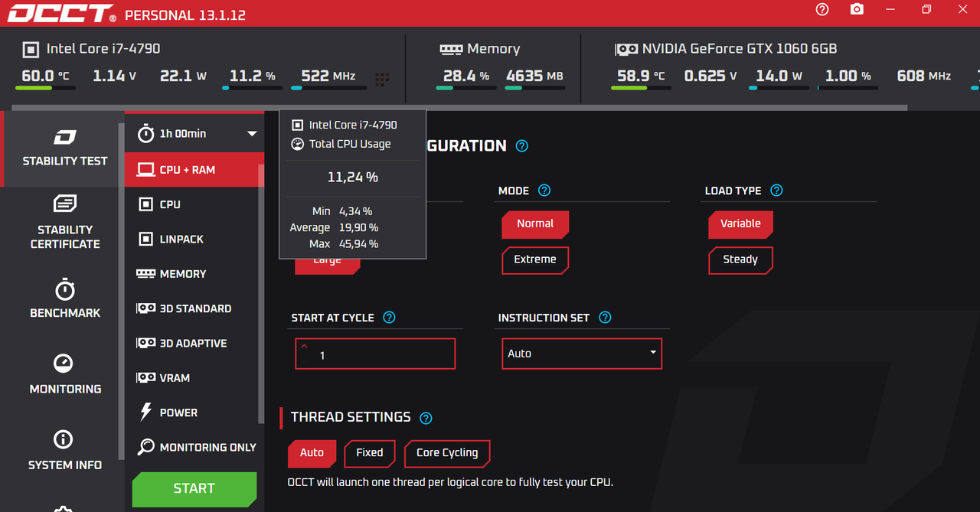Open help from the title bar question icon
Viewport: 980px width, 512px height.
[x=822, y=9]
